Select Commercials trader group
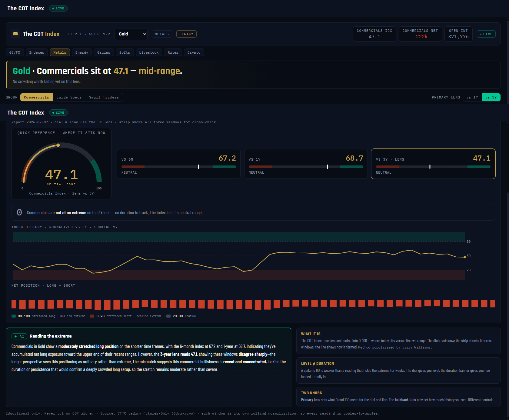 (x=36, y=97)
